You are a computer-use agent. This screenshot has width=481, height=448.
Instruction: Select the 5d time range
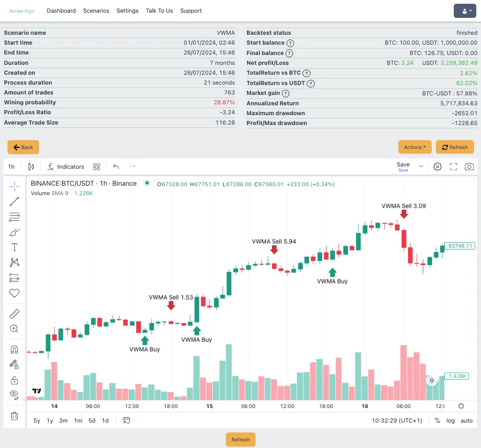92,421
